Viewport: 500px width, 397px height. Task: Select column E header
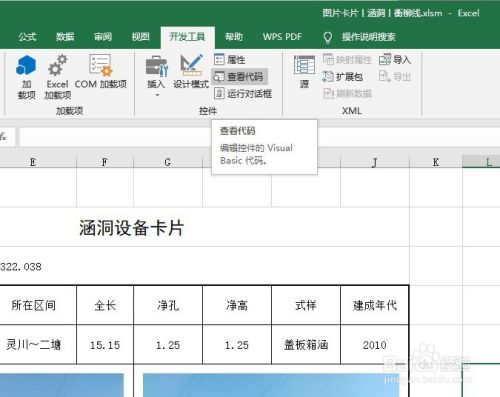click(38, 162)
